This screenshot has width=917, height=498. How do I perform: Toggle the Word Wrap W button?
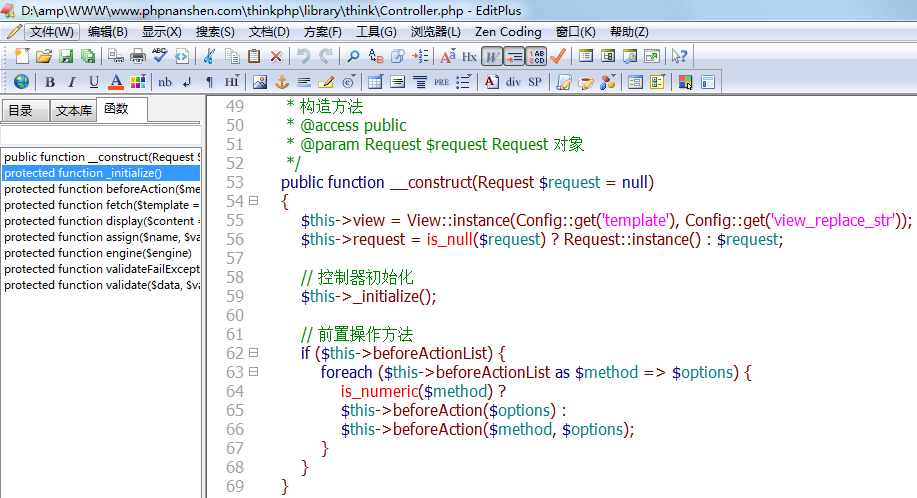point(492,56)
